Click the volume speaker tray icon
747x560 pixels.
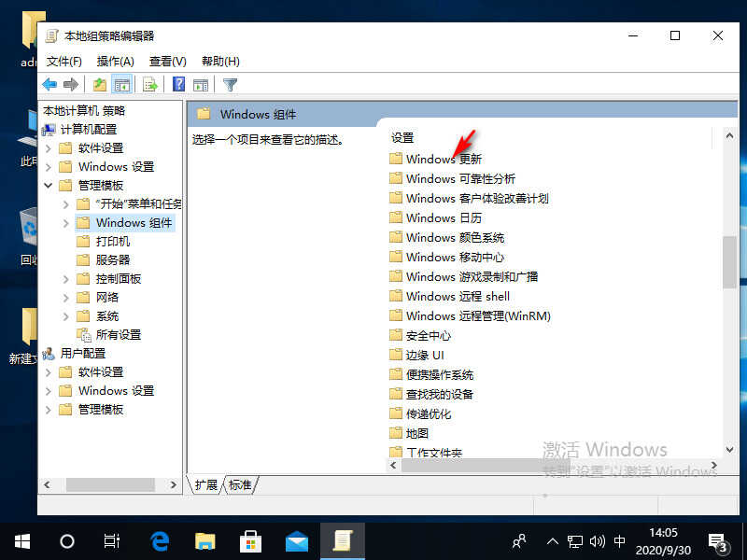[597, 541]
